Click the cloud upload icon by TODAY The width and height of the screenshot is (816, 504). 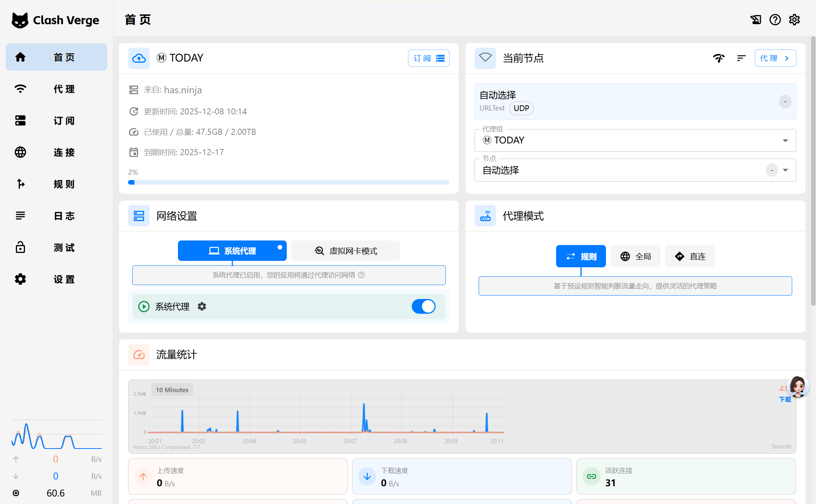tap(139, 58)
